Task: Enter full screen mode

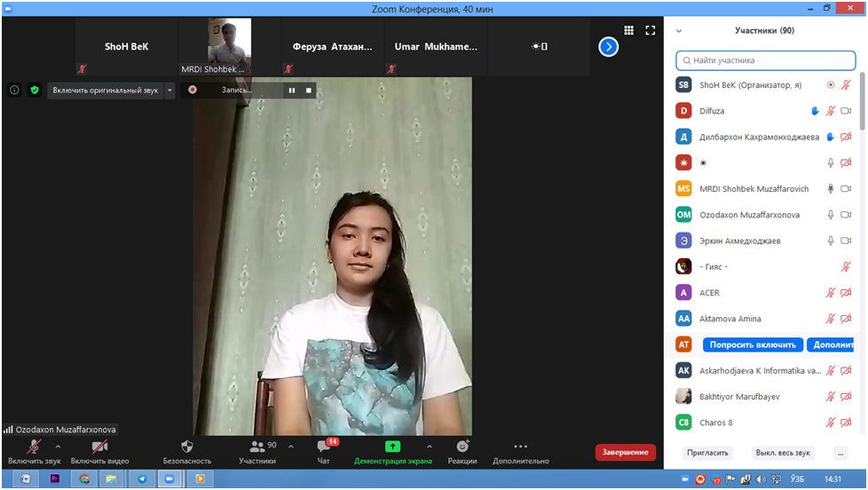Action: click(651, 30)
